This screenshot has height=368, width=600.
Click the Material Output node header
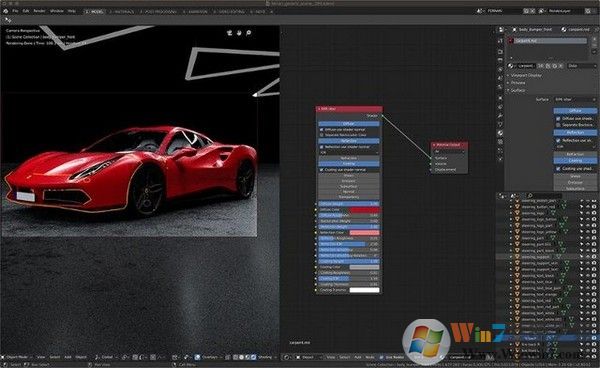coord(449,145)
